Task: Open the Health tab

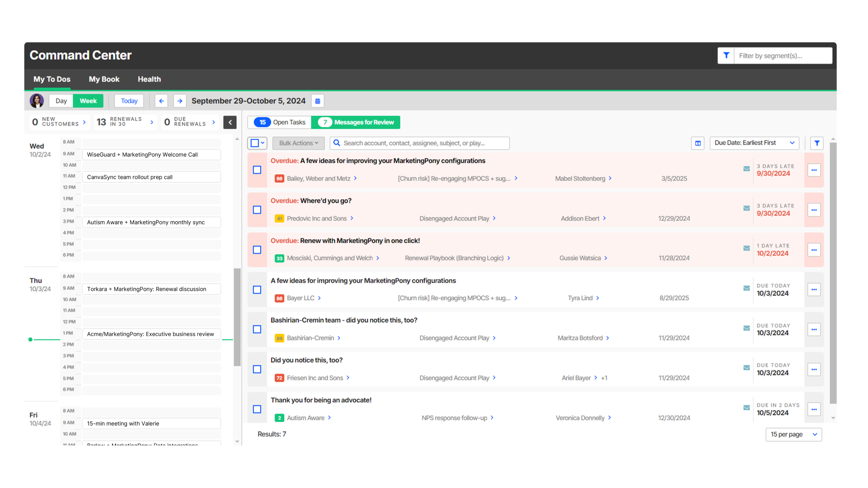Action: pyautogui.click(x=149, y=79)
